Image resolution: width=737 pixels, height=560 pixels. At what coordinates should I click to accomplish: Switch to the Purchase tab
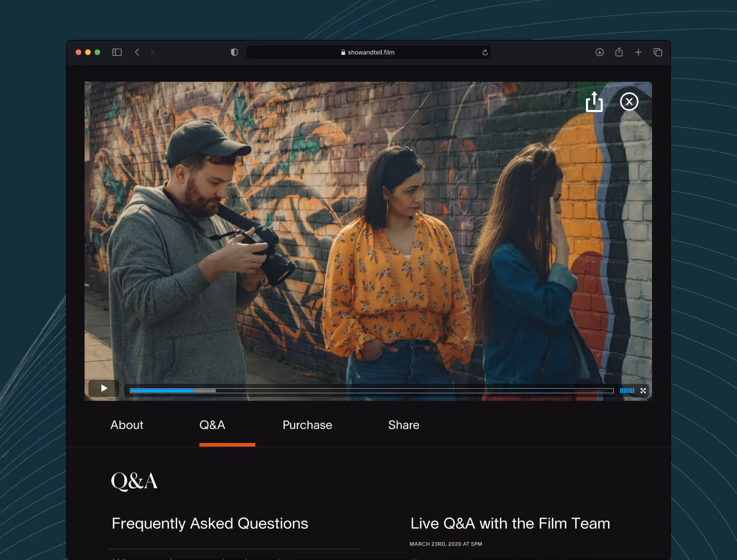pyautogui.click(x=307, y=425)
